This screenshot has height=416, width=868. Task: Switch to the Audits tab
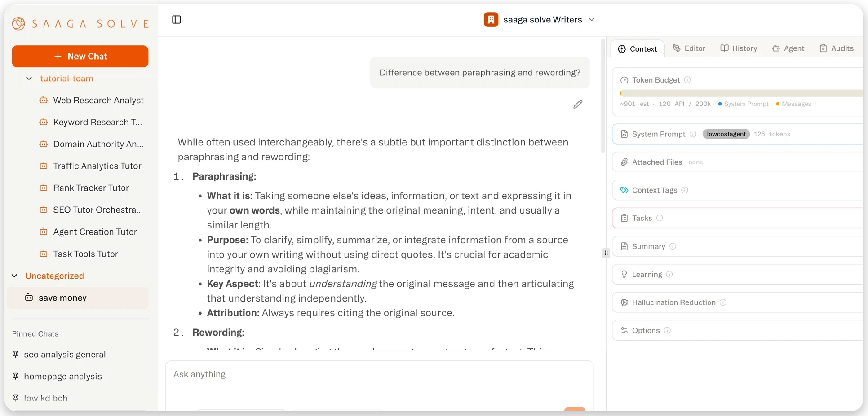837,48
